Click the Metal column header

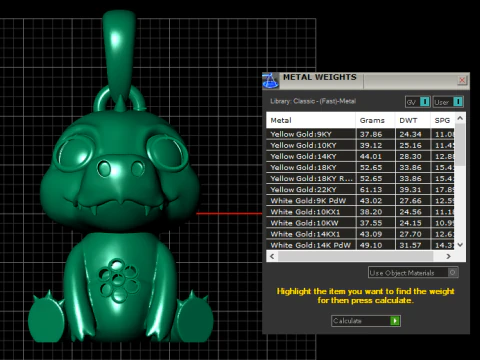[311, 120]
